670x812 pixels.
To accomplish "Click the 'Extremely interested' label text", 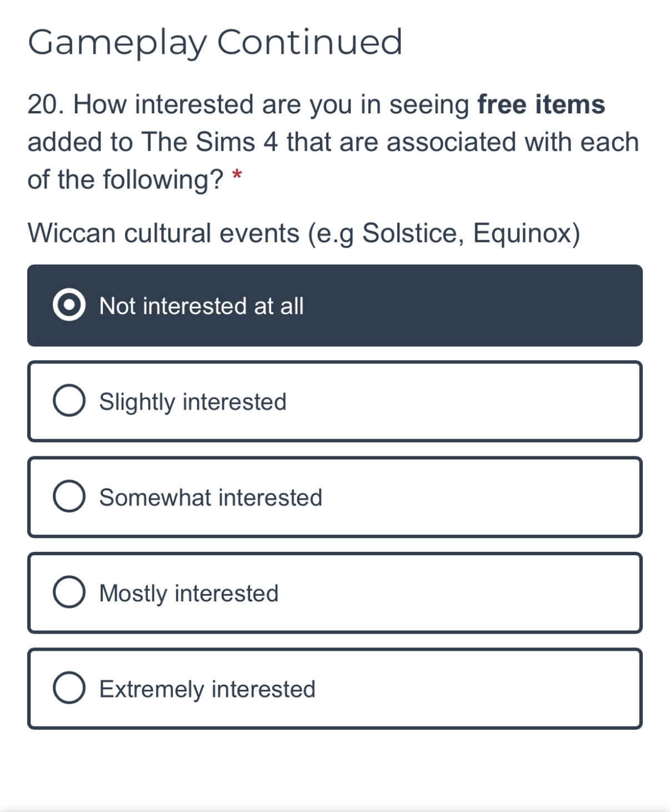I will click(x=207, y=690).
